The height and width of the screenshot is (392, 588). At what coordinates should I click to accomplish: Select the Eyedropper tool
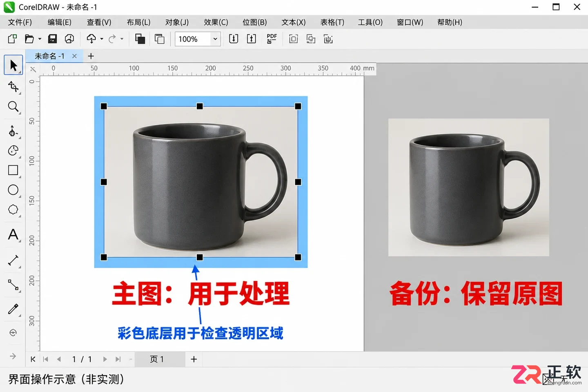pyautogui.click(x=13, y=309)
